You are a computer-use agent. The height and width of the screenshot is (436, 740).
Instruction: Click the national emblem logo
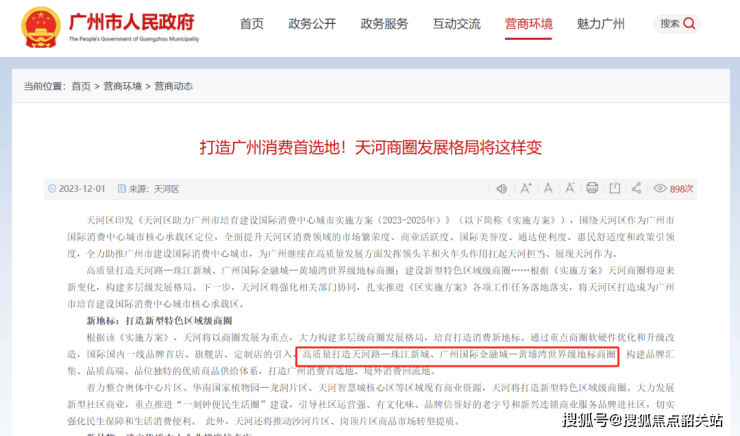pyautogui.click(x=41, y=27)
